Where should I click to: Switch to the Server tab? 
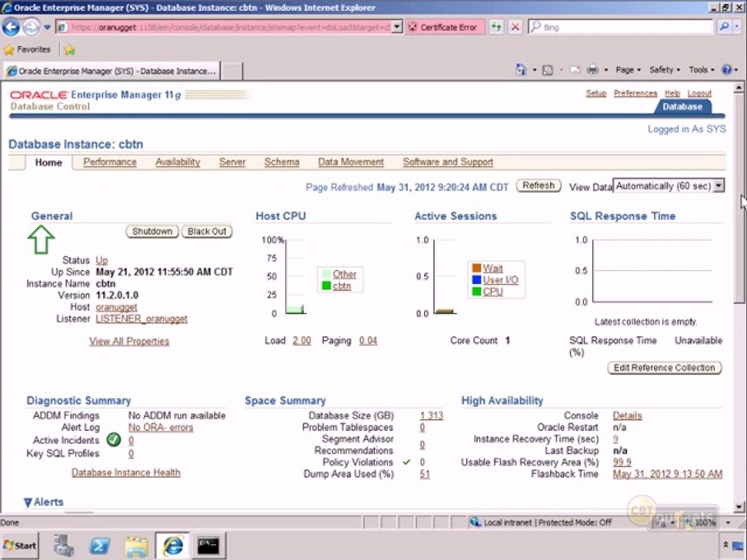click(232, 162)
